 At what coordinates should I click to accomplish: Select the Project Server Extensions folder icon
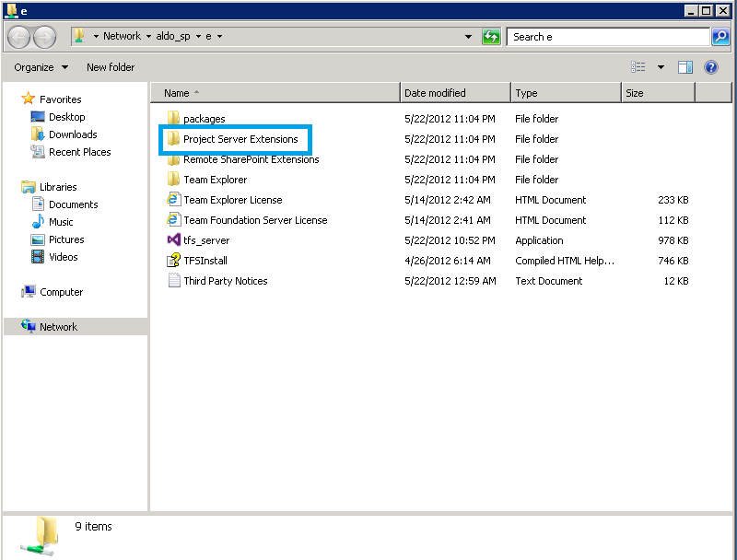point(173,138)
